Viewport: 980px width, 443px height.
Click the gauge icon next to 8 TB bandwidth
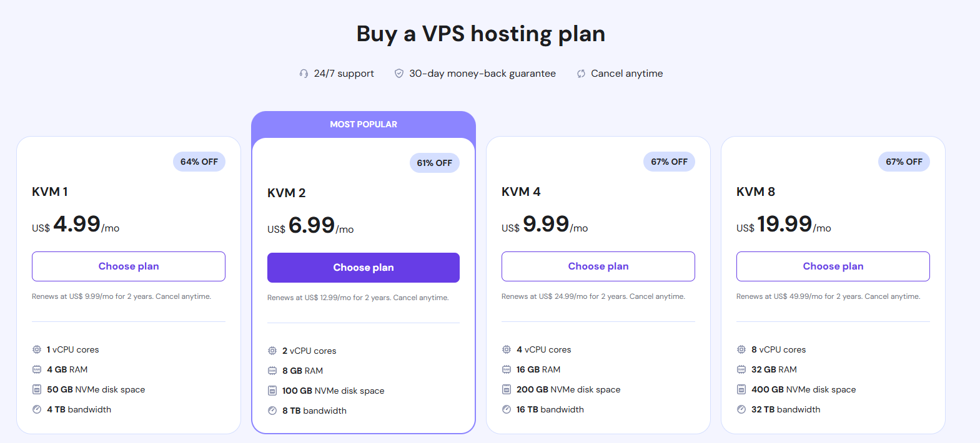pyautogui.click(x=272, y=411)
